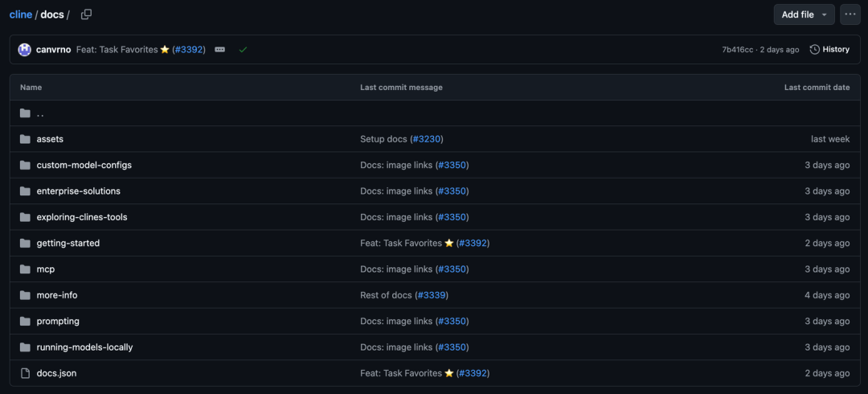Click the 'Name' column header
This screenshot has height=394, width=868.
pos(31,88)
